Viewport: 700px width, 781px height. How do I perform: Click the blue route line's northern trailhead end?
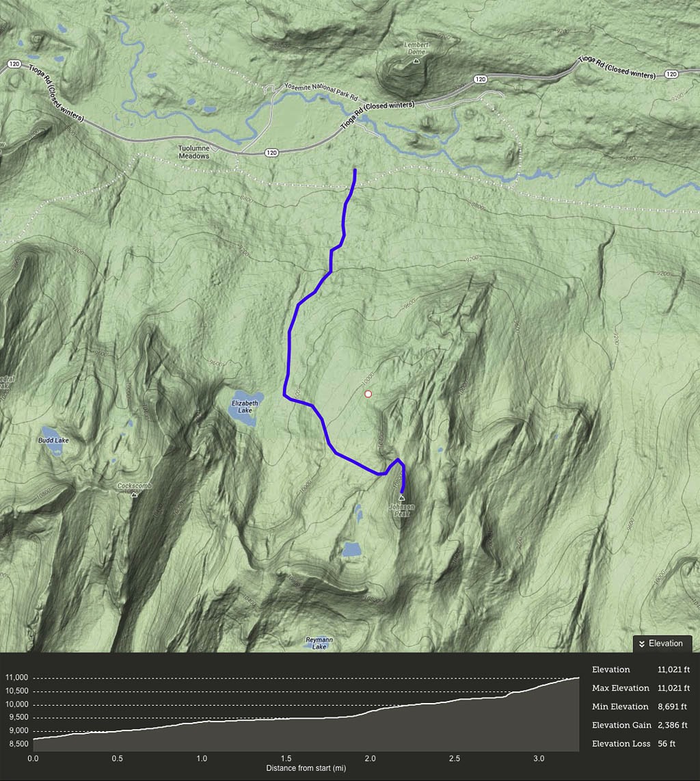click(x=355, y=170)
